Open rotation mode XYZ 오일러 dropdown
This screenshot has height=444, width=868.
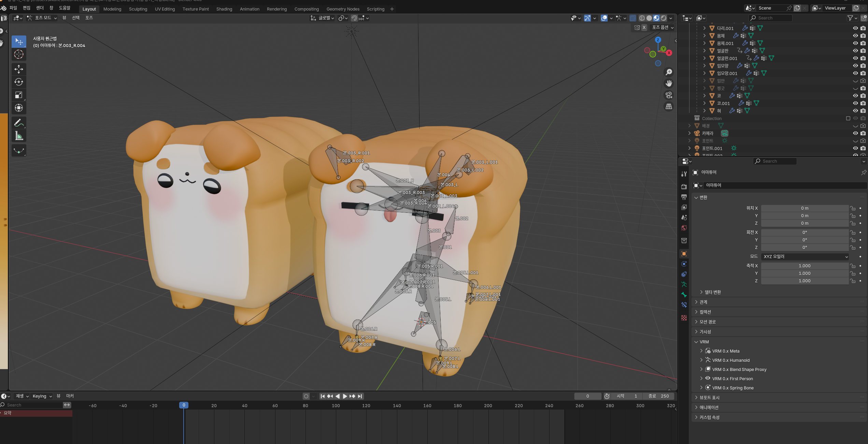(805, 256)
